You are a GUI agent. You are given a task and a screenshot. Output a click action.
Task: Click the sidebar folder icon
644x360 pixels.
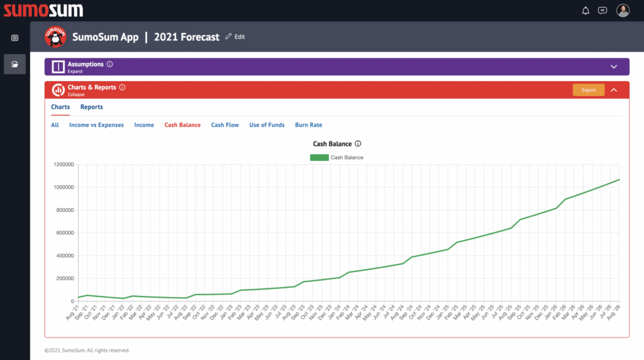(14, 64)
